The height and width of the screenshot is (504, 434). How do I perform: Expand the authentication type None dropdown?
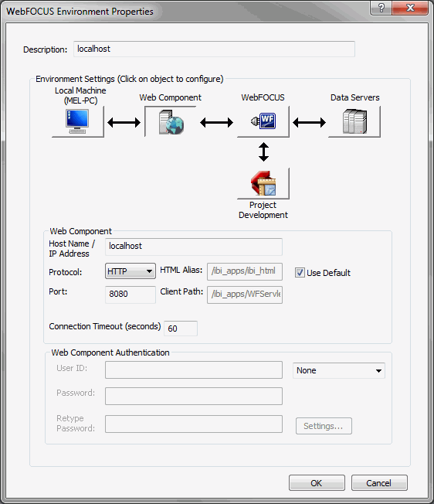pos(339,370)
